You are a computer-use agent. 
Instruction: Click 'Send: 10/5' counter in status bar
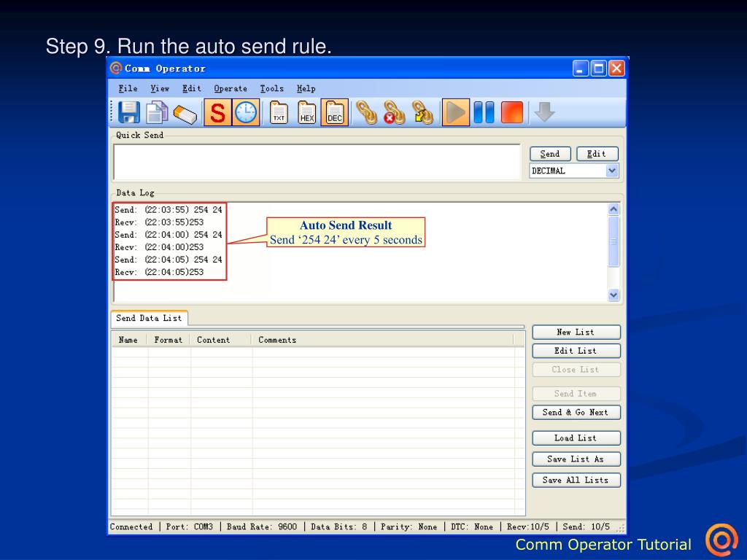tap(587, 526)
